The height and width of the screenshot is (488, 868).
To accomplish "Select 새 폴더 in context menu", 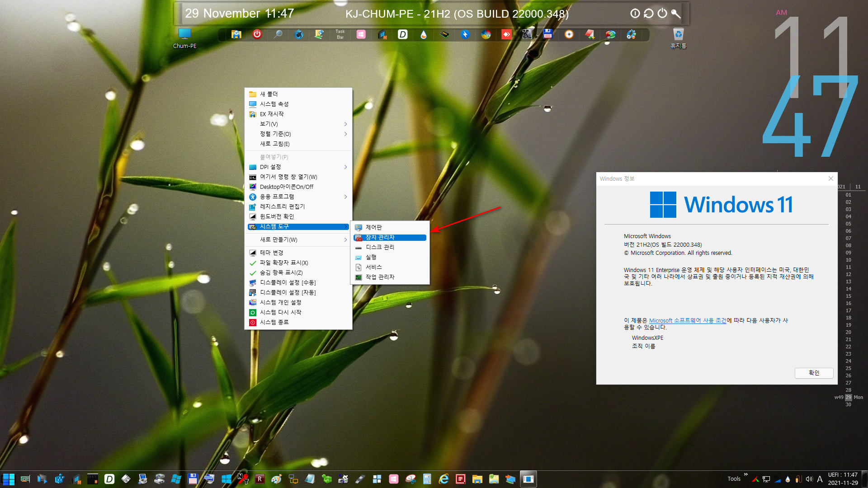I will click(x=298, y=94).
